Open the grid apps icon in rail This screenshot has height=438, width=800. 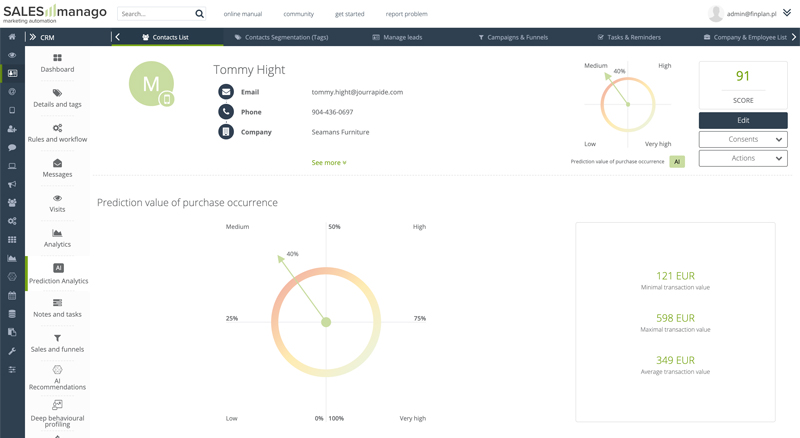[12, 239]
